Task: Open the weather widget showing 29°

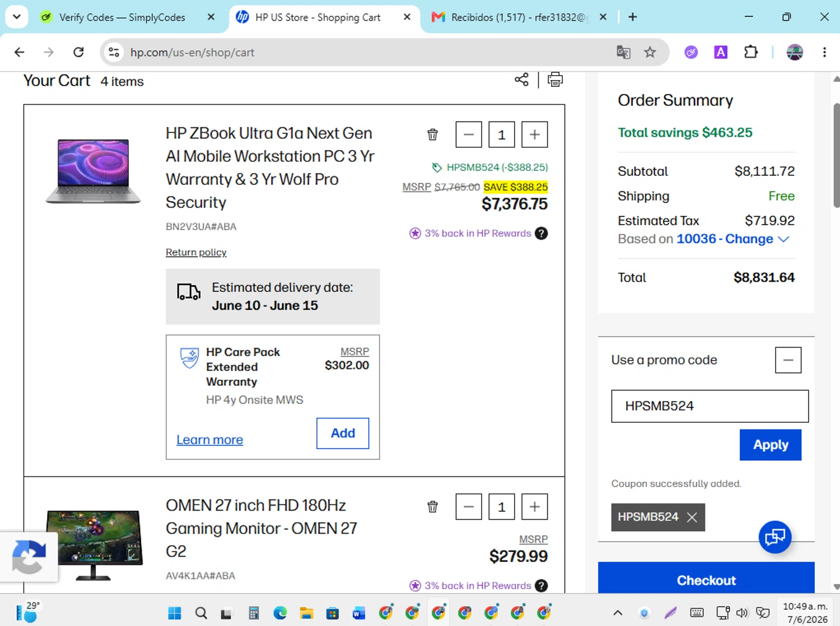Action: (27, 612)
